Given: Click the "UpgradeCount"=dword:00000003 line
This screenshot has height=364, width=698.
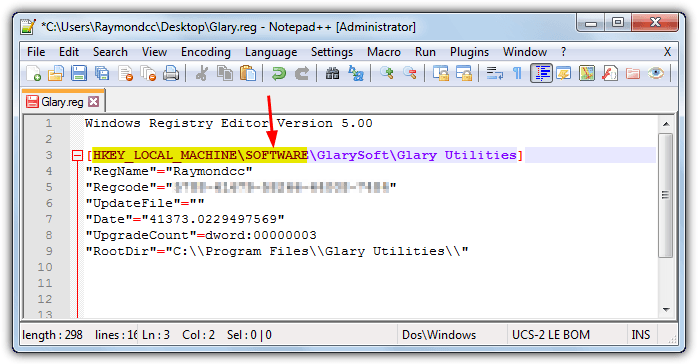Looking at the screenshot, I should [201, 235].
